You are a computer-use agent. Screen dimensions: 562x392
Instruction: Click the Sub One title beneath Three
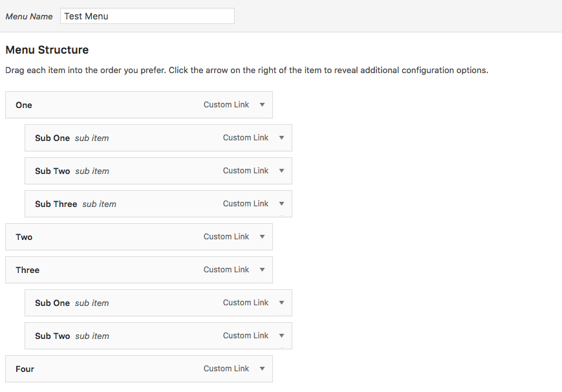pos(52,303)
